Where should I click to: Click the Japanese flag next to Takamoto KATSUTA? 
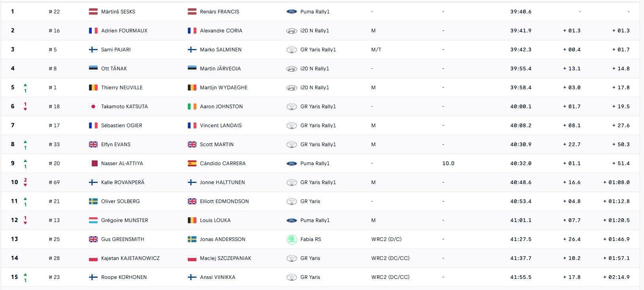point(93,107)
